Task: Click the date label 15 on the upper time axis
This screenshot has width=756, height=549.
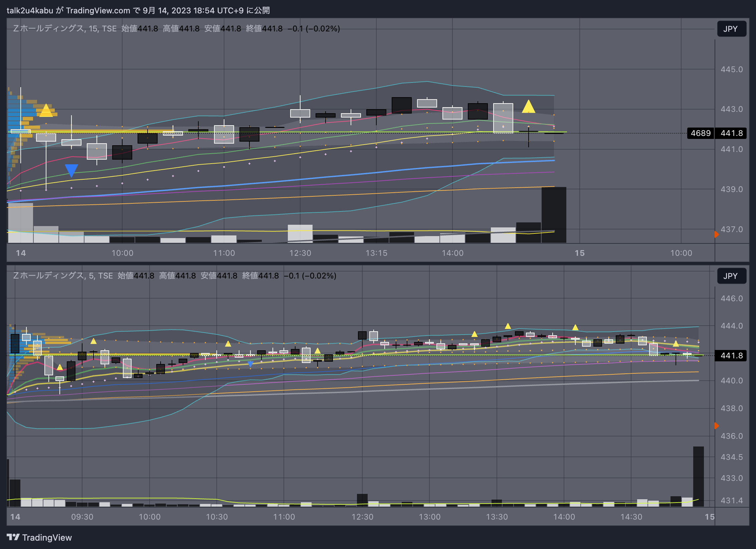Action: (x=580, y=253)
